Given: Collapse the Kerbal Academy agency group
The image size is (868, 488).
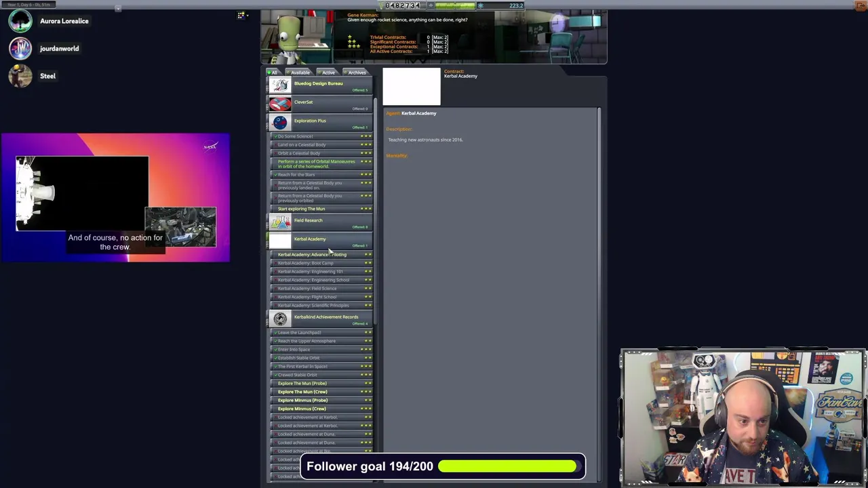Looking at the screenshot, I should pos(319,241).
